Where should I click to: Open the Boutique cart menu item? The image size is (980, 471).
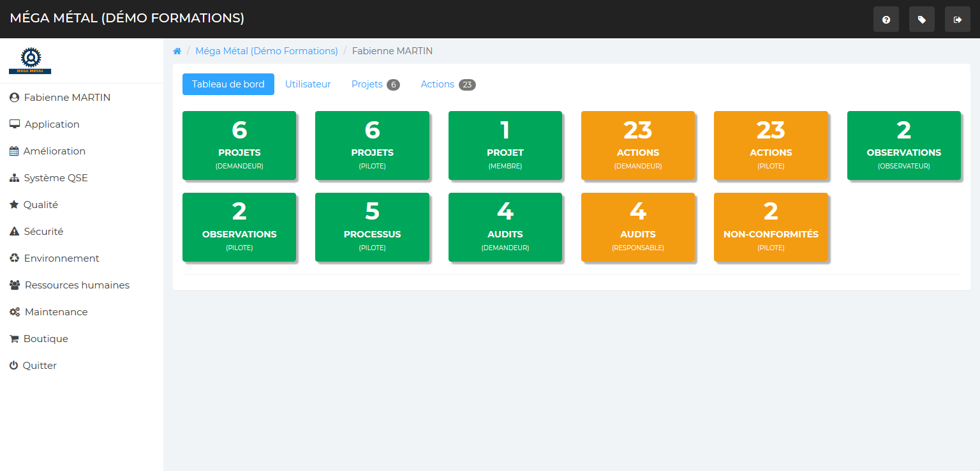45,339
